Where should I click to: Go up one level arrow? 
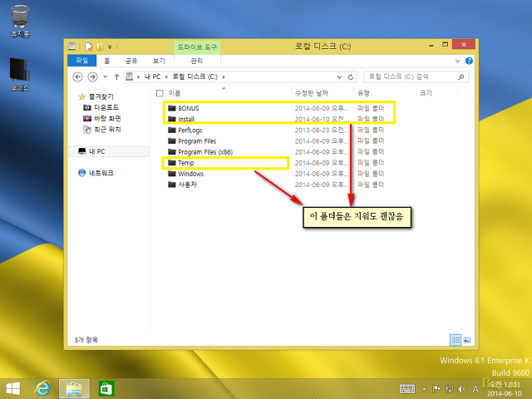[116, 77]
